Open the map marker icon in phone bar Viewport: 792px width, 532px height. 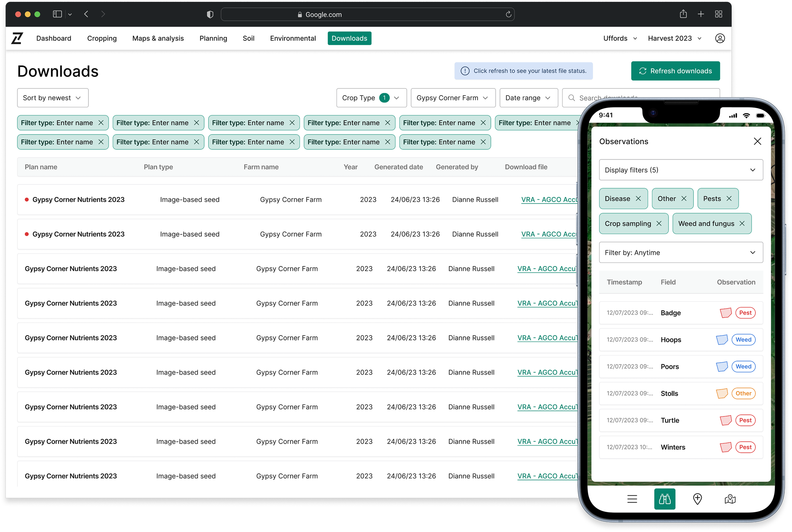click(730, 499)
